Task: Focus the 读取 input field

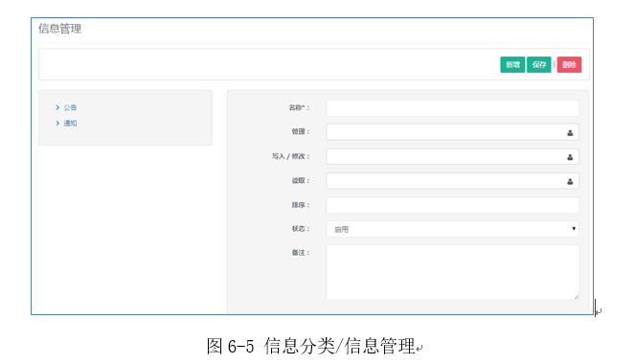Action: 452,181
